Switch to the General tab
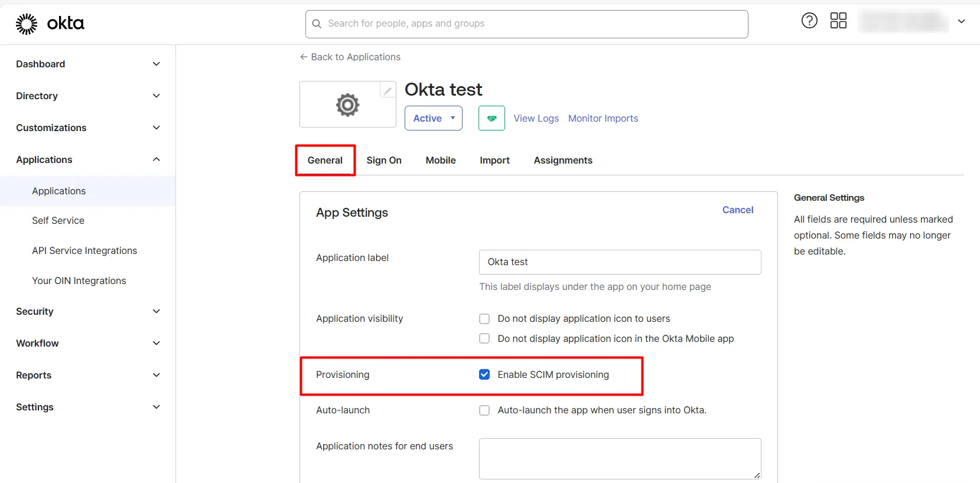Image resolution: width=980 pixels, height=483 pixels. (325, 160)
